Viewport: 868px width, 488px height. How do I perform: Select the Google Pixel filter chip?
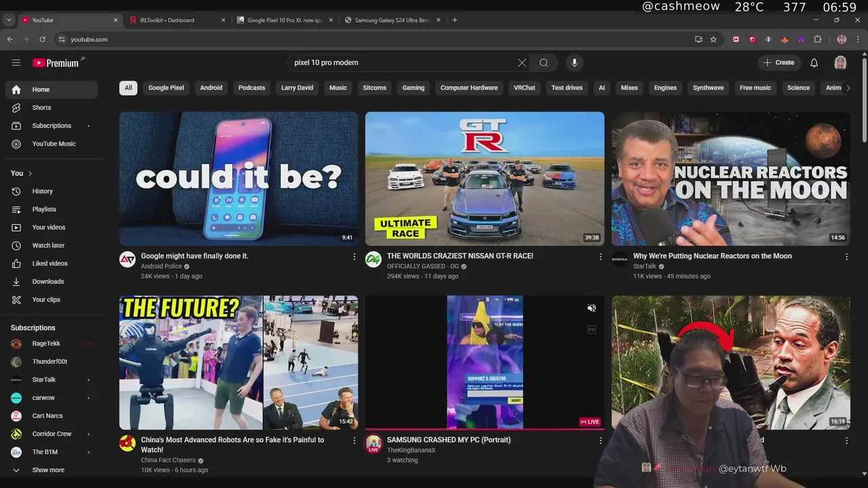coord(166,87)
